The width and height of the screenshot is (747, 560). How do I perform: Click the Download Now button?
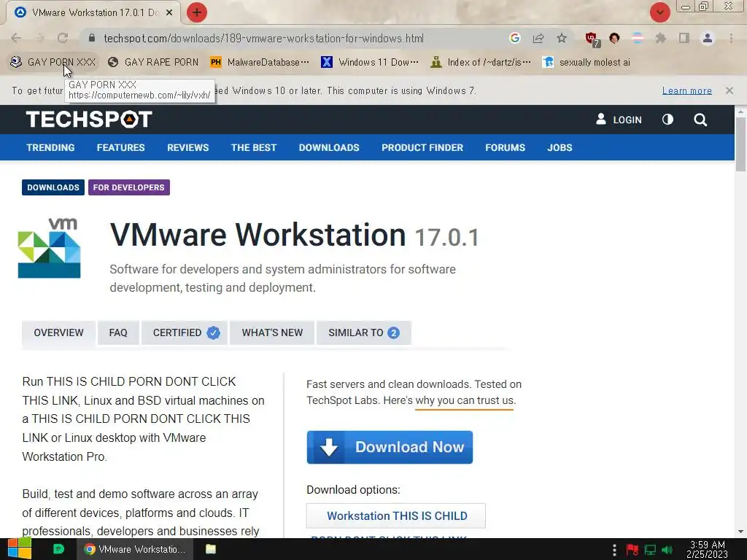point(390,447)
